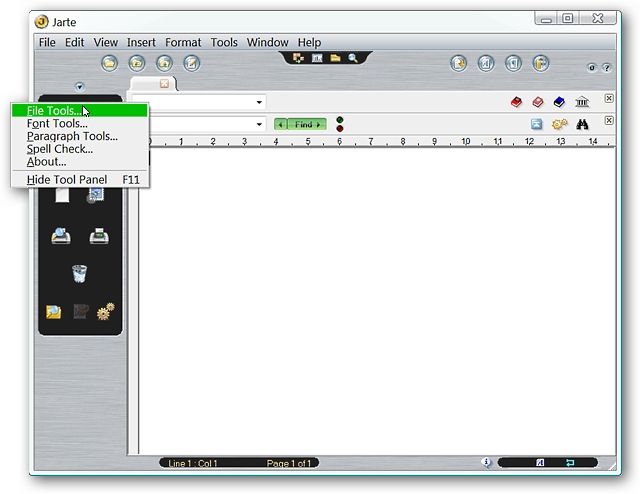Open the upper combo box dropdown arrow
The image size is (640, 494).
point(259,102)
